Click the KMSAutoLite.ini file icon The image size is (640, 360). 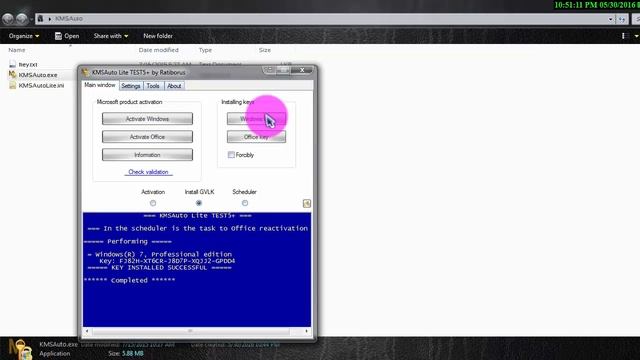click(13, 85)
